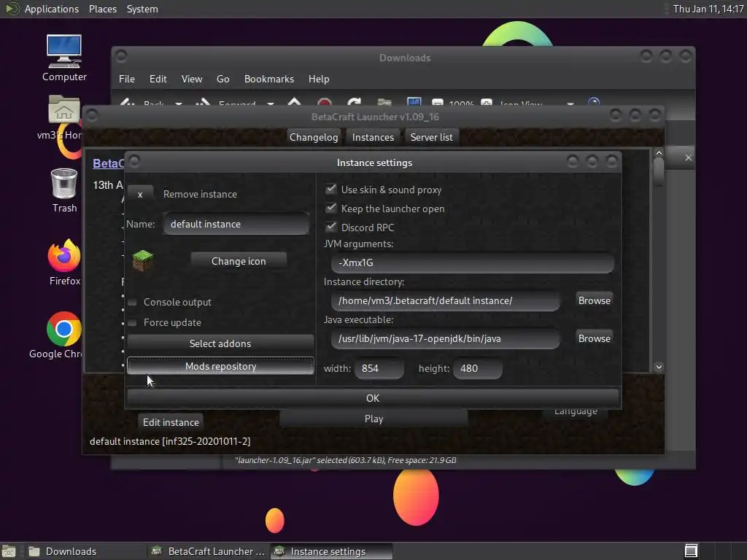Open the Trash desktop icon
Viewport: 747px width, 560px height.
pos(64,190)
